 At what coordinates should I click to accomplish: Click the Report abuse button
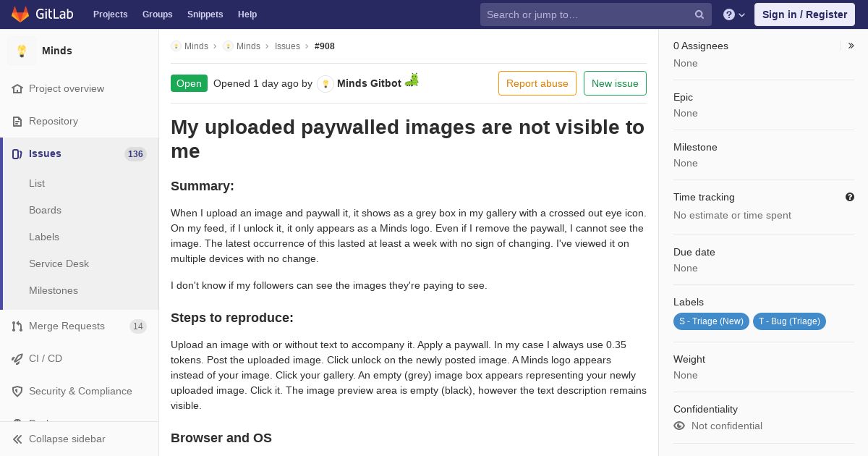coord(537,83)
